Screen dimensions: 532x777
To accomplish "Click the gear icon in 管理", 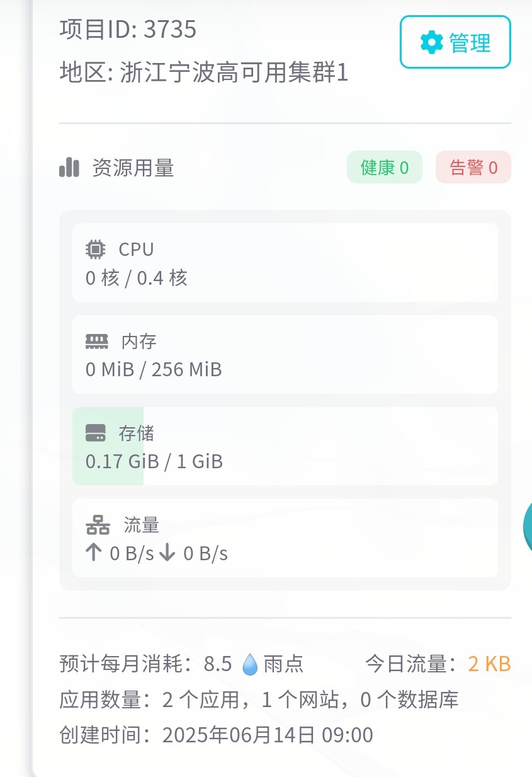I will pyautogui.click(x=432, y=42).
